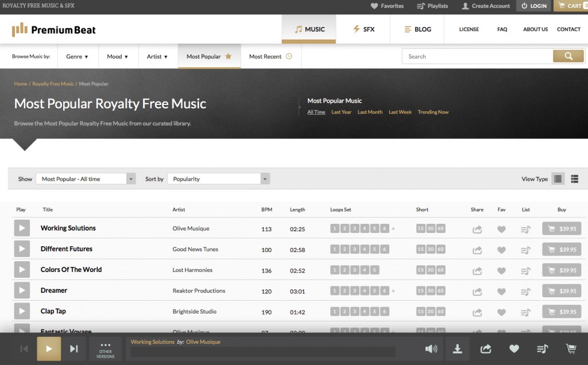
Task: Buy Clap Tap for $39.95
Action: click(562, 312)
